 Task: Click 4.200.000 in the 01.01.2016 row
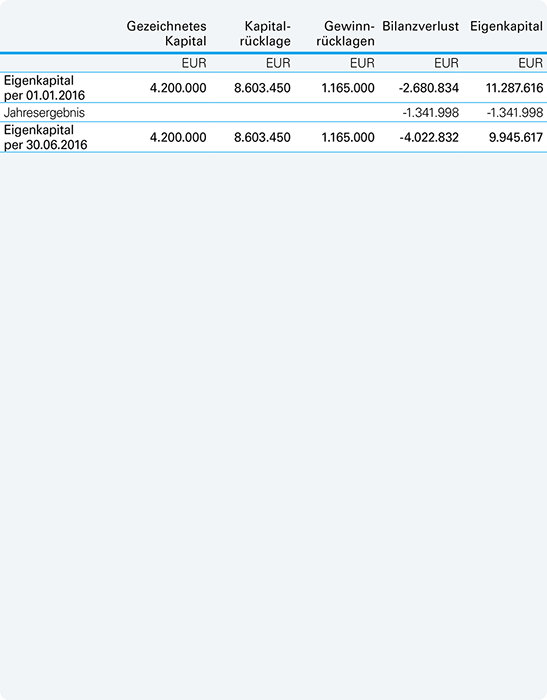[x=178, y=88]
